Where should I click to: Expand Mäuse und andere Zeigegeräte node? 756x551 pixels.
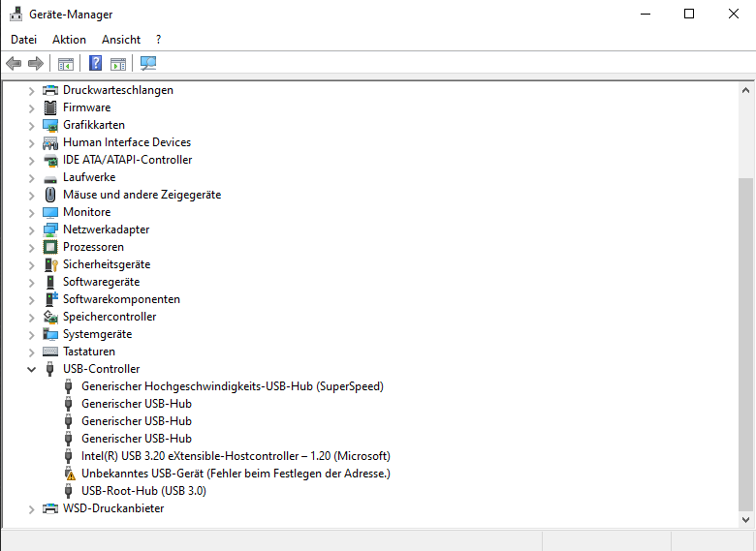tap(31, 195)
